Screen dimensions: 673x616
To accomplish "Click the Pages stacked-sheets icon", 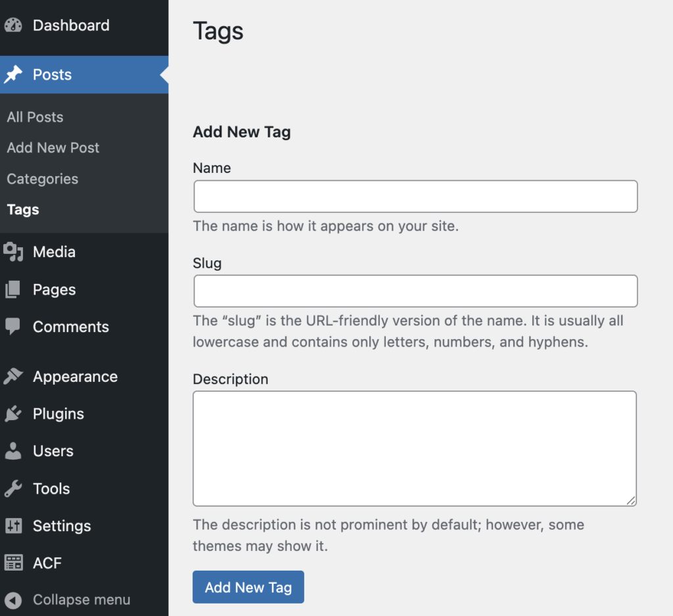I will click(x=13, y=289).
